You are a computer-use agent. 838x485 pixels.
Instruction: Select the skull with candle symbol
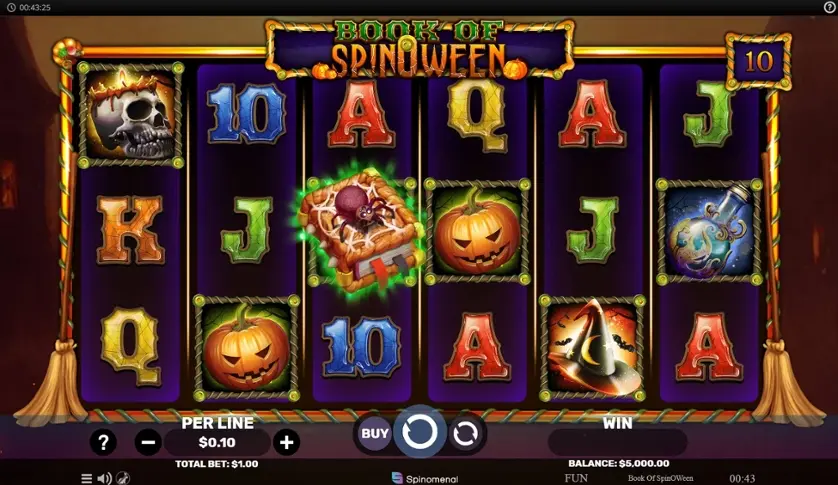(130, 115)
